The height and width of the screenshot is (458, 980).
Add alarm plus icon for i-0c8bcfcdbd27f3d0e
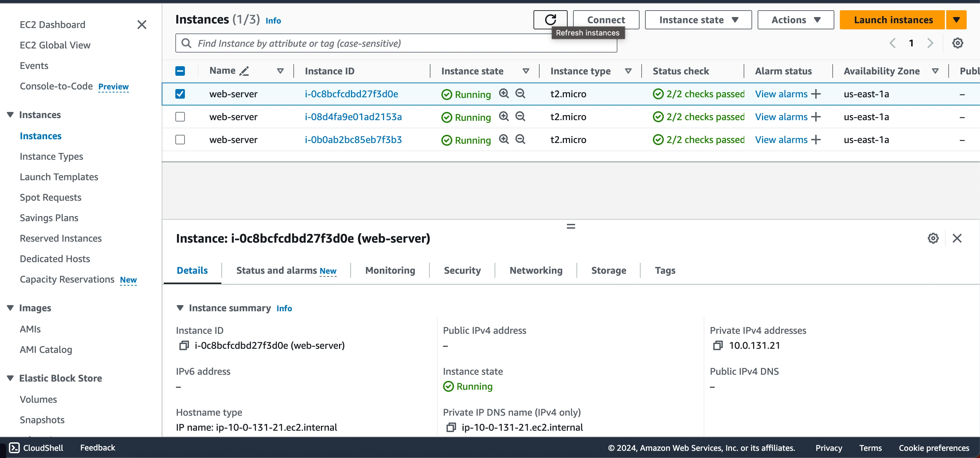(x=816, y=94)
